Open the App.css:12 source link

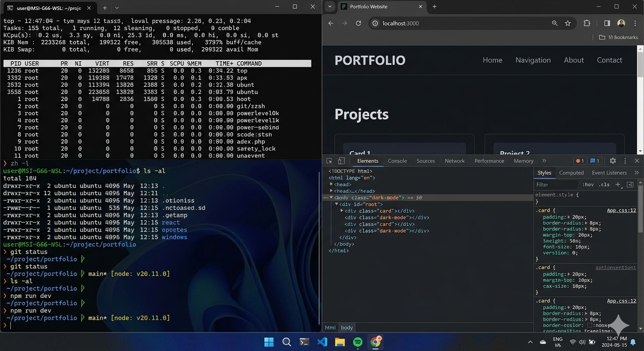click(x=621, y=210)
